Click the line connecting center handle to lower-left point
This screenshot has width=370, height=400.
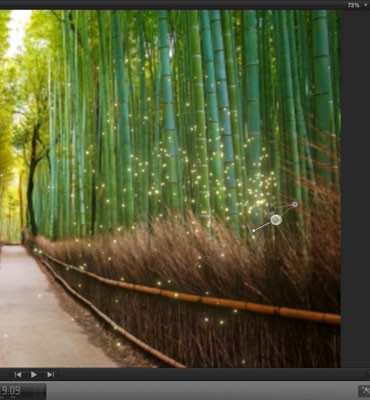tap(263, 226)
